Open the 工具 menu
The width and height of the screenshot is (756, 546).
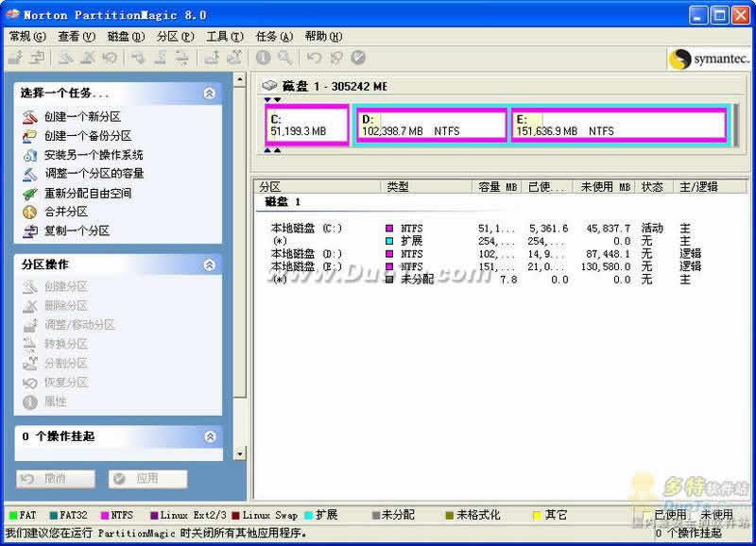coord(225,36)
